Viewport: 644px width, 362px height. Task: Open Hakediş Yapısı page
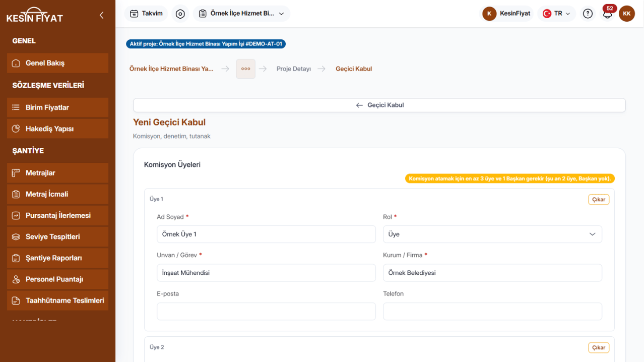[58, 129]
